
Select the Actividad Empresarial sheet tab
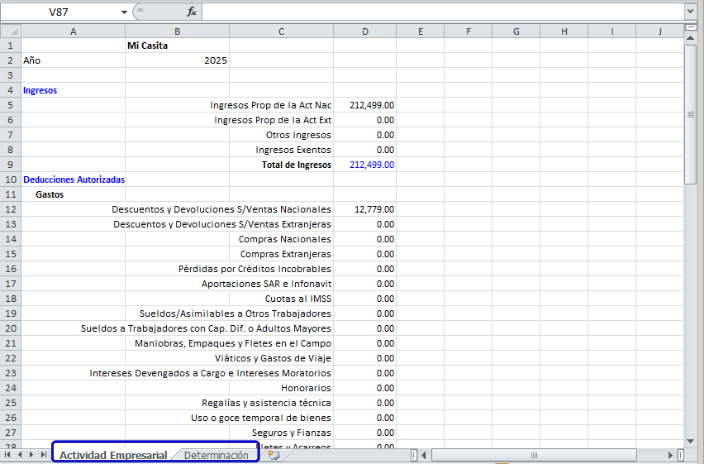click(113, 455)
